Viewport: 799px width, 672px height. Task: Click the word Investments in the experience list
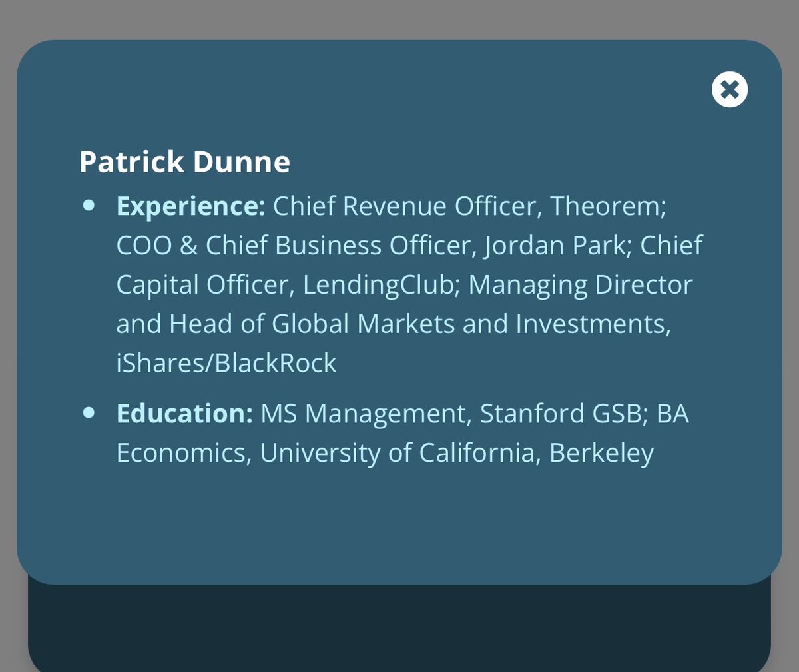click(593, 324)
